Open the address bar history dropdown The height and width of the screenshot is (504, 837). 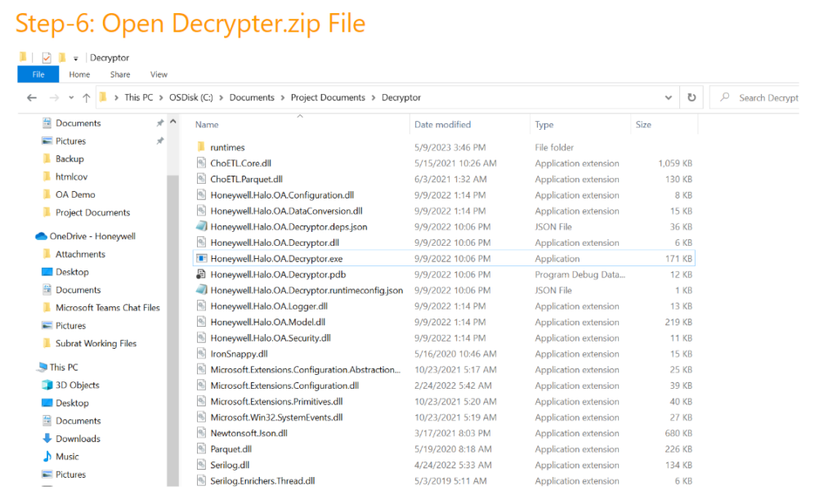coord(669,98)
